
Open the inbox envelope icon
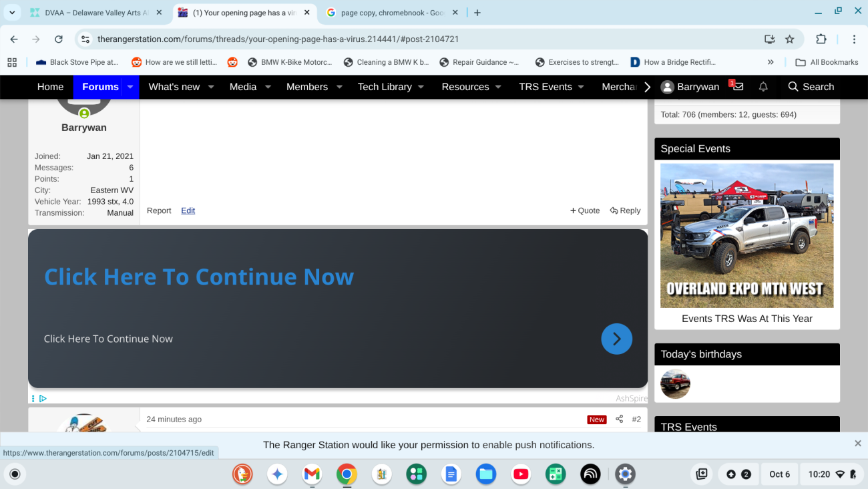point(738,87)
